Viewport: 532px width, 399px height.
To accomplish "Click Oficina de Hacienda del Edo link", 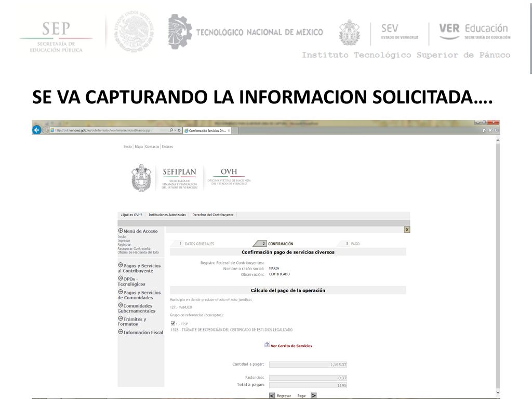I will click(x=138, y=252).
